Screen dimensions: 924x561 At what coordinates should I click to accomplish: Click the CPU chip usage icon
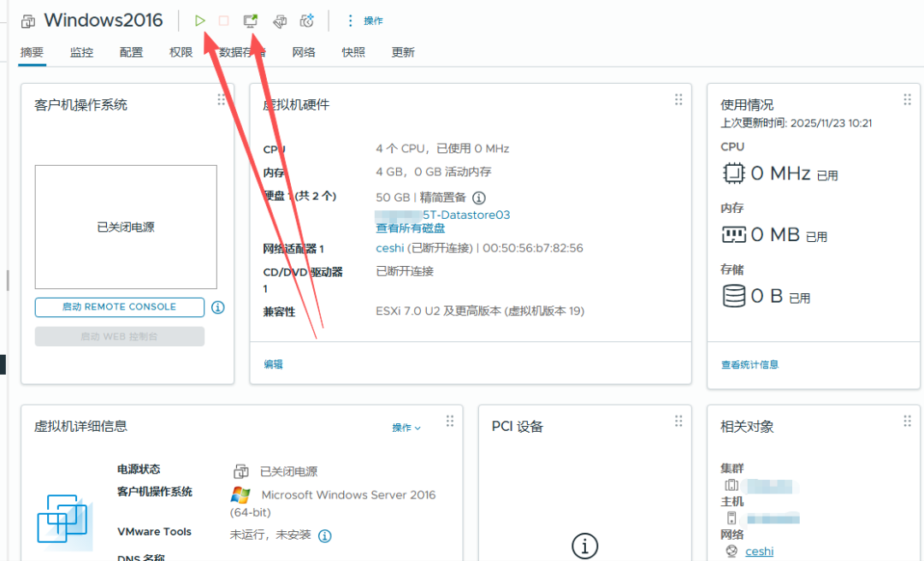(x=734, y=174)
